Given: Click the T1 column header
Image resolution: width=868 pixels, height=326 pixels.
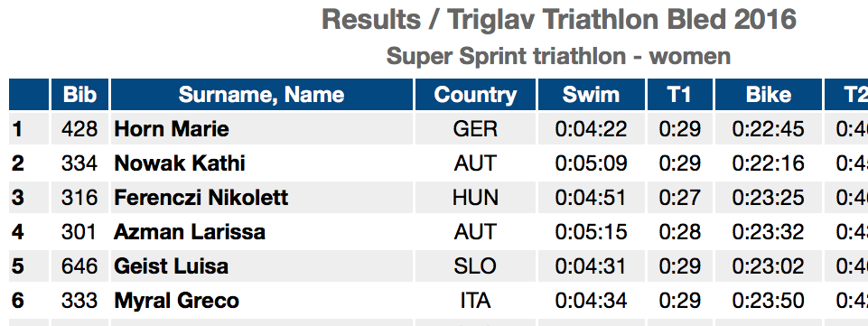Looking at the screenshot, I should (x=680, y=95).
